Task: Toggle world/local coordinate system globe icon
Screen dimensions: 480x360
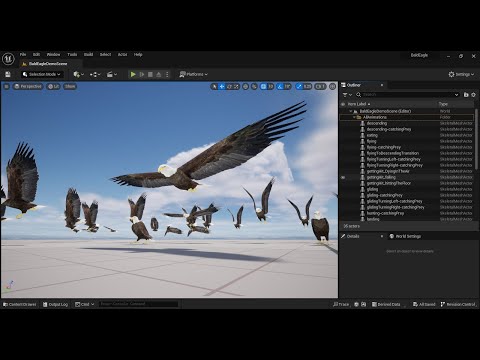Action: 246,86
